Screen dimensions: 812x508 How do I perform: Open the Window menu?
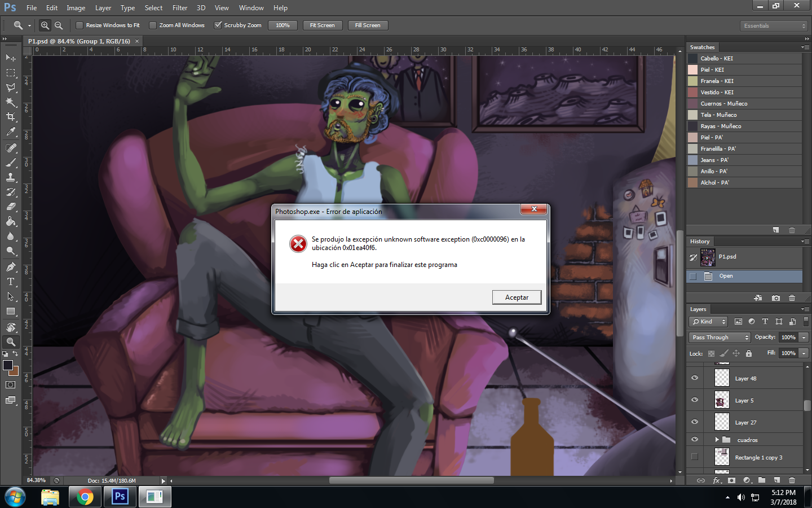tap(251, 8)
